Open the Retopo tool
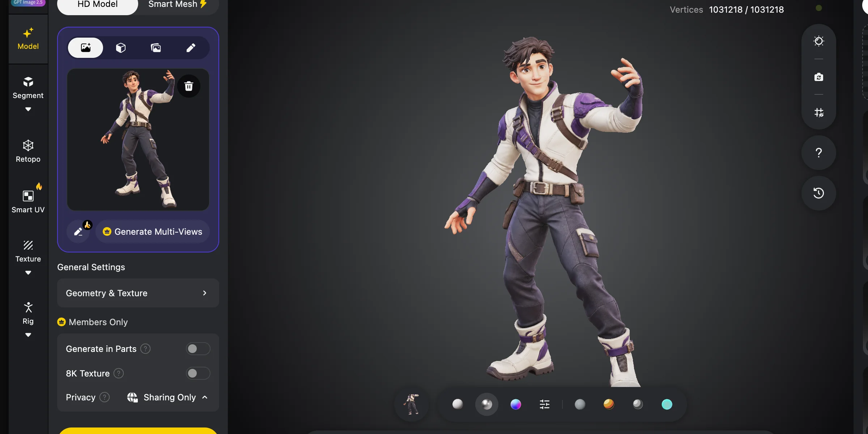This screenshot has width=868, height=434. pos(28,152)
